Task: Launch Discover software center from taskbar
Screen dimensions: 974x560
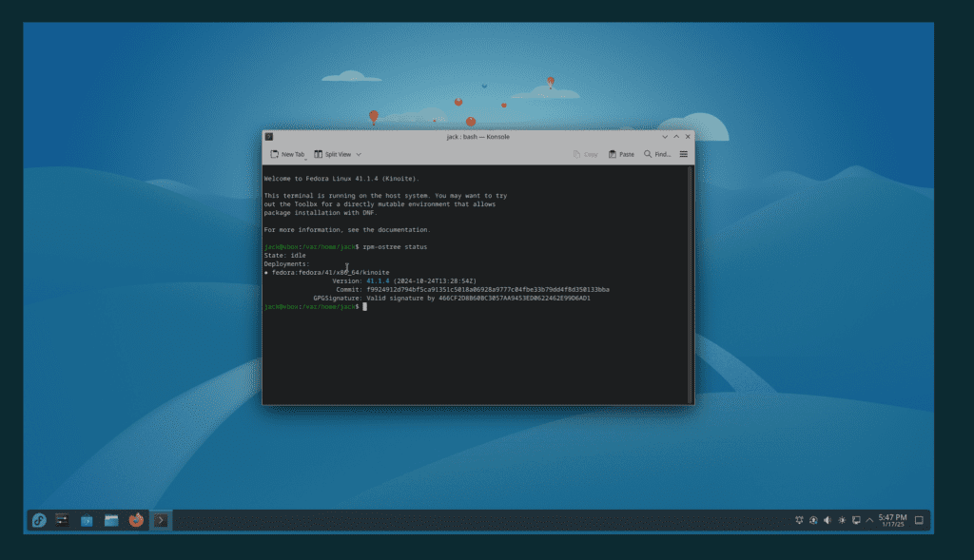Action: pyautogui.click(x=87, y=520)
